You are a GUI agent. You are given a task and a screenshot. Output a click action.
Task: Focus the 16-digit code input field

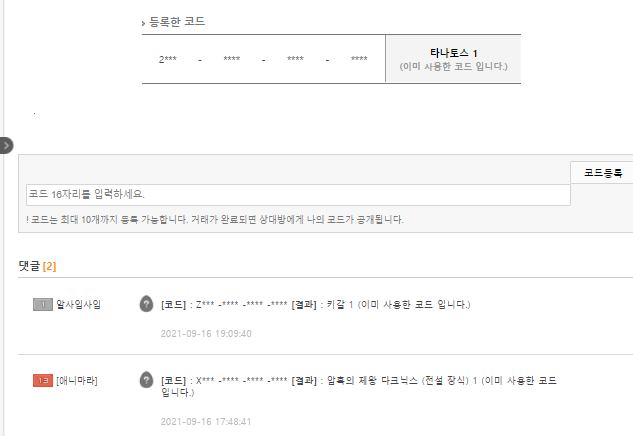298,194
